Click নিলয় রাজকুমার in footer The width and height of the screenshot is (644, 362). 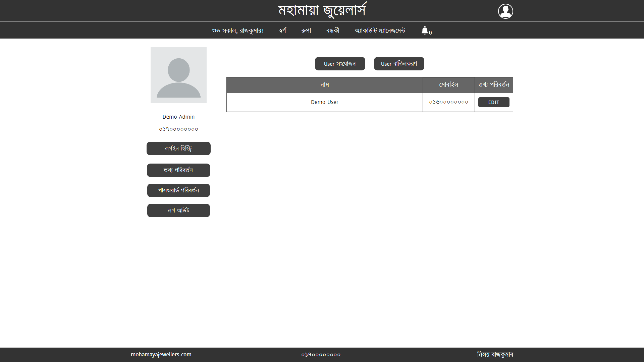coord(495,354)
